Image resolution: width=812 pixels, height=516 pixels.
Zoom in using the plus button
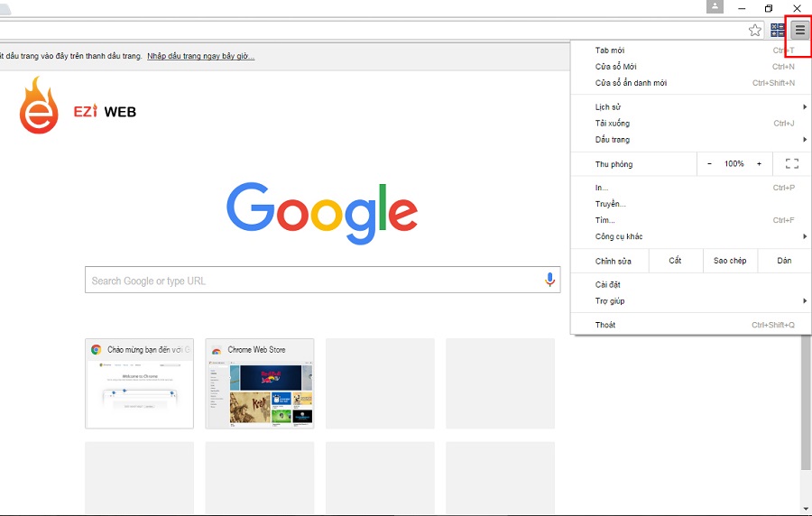(759, 164)
